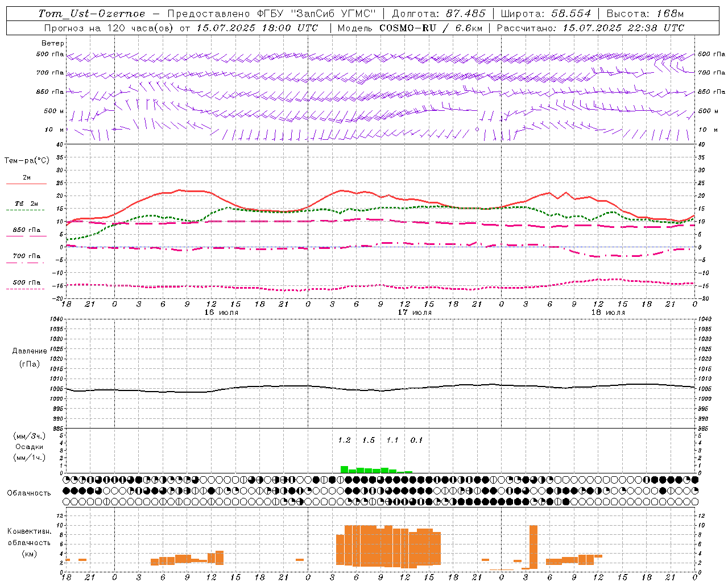728x582 pixels.
Task: Select the 'Облачность' cloudiness label
Action: pos(29,493)
